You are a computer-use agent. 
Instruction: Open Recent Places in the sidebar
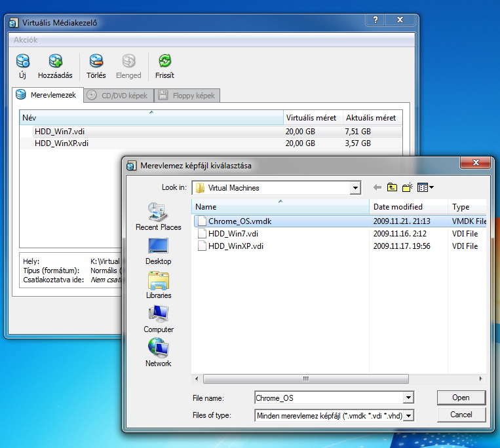point(158,216)
